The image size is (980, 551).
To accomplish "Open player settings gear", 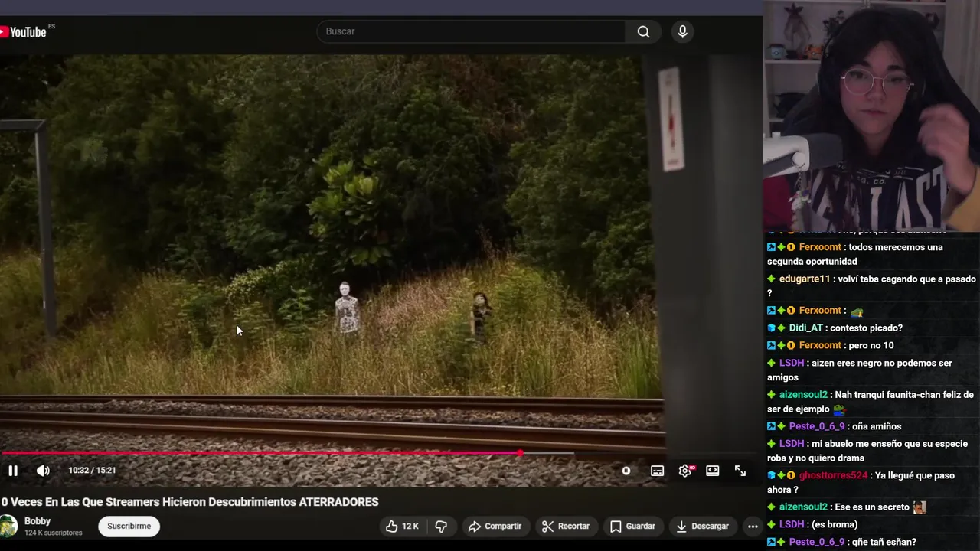I will tap(685, 471).
